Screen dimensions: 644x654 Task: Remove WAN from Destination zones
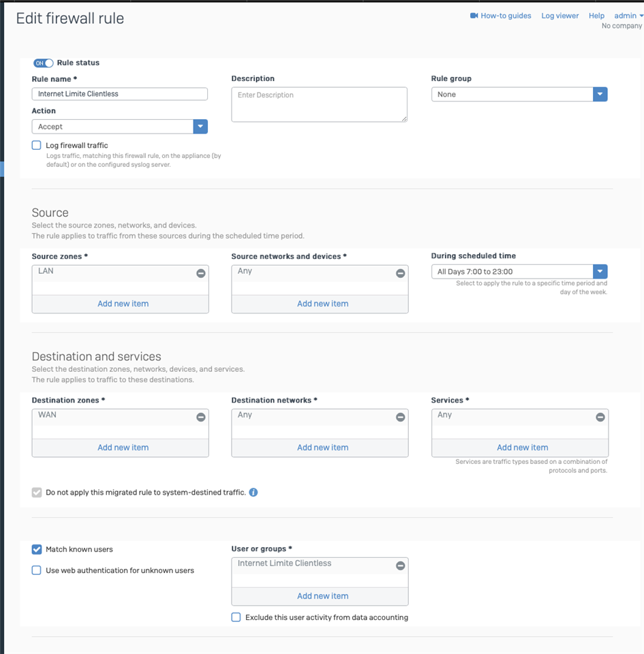(x=200, y=417)
